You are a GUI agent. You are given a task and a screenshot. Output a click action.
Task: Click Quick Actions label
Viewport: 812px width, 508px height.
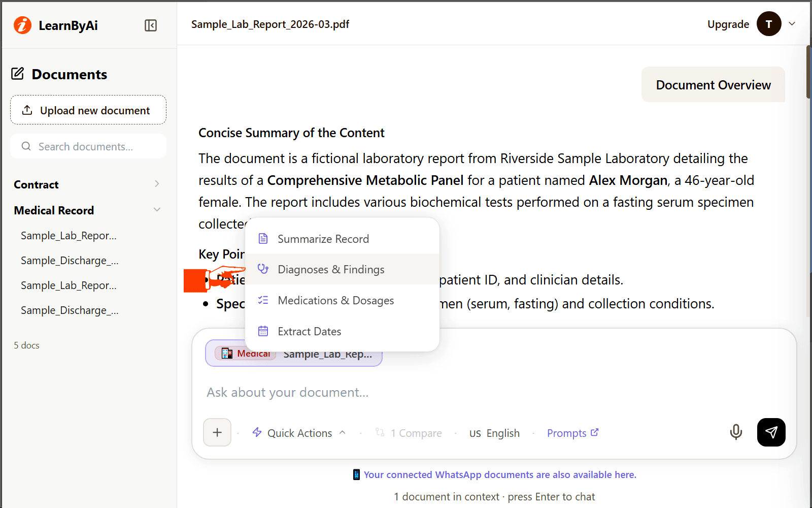299,433
